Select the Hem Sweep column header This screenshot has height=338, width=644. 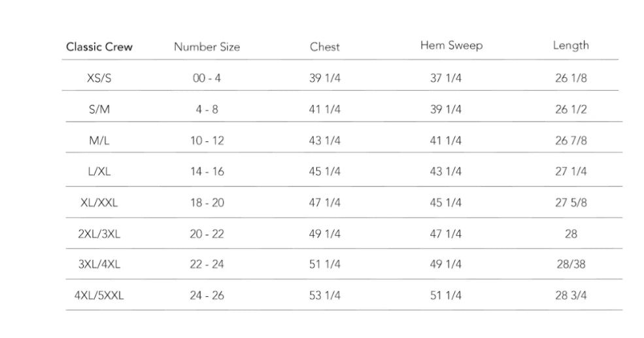click(x=451, y=46)
